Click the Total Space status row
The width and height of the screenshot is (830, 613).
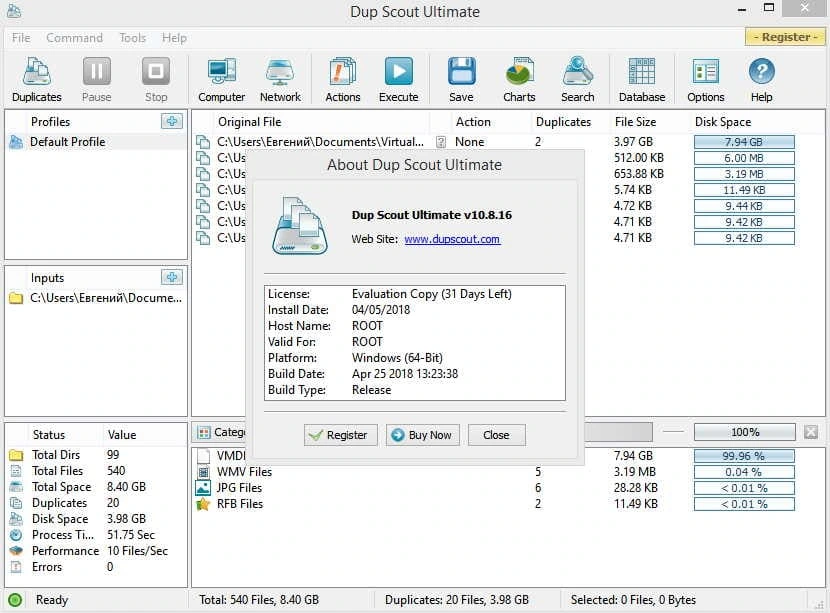point(96,486)
